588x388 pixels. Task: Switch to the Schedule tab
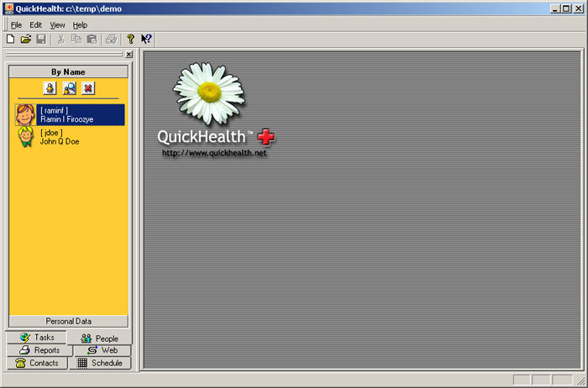[99, 363]
